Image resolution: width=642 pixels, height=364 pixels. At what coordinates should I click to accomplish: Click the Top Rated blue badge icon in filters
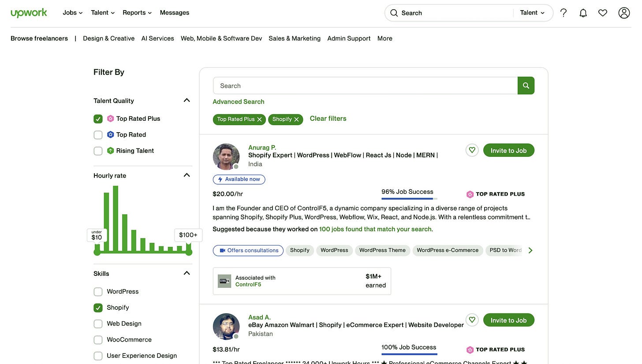pos(111,134)
